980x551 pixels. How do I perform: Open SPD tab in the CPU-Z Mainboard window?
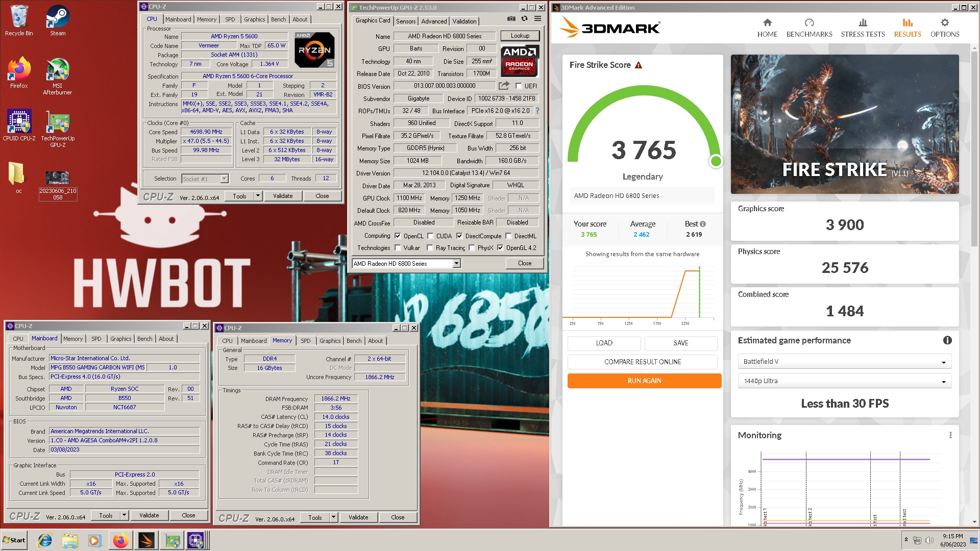click(x=96, y=339)
